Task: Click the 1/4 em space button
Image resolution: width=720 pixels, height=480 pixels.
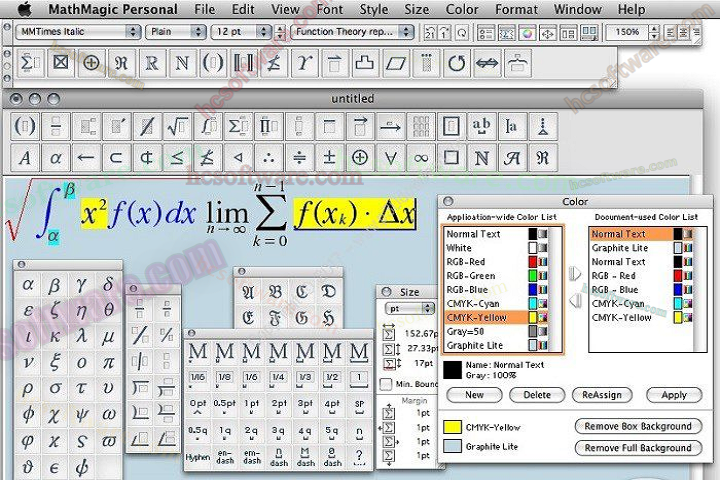Action: pos(279,378)
